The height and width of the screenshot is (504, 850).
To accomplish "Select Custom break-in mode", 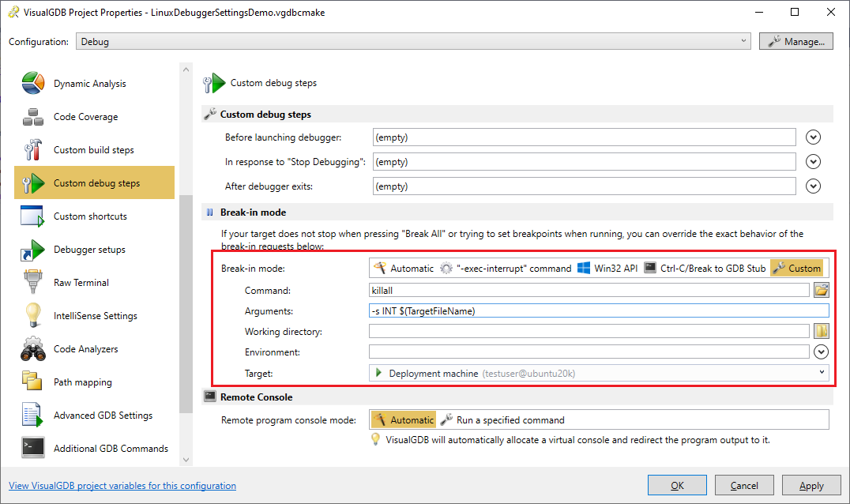I will click(x=797, y=269).
